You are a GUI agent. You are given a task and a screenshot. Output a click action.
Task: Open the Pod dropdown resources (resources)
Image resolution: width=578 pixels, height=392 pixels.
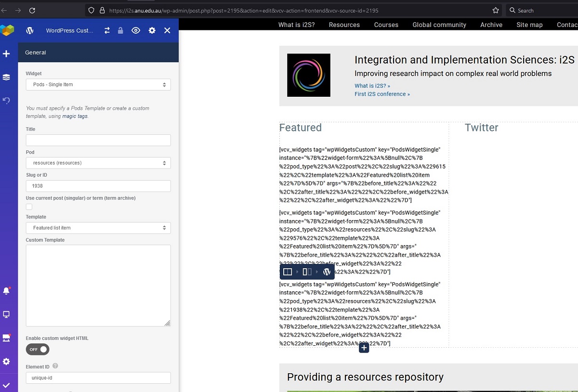click(98, 163)
